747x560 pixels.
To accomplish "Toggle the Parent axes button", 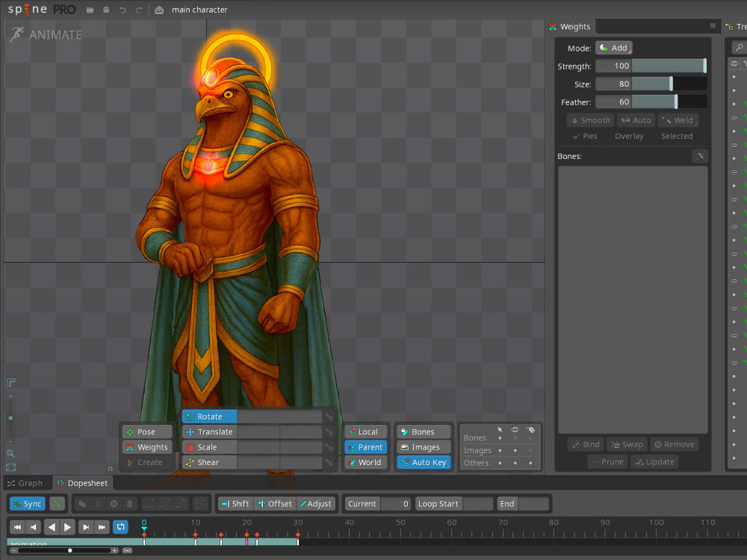I will tap(365, 447).
